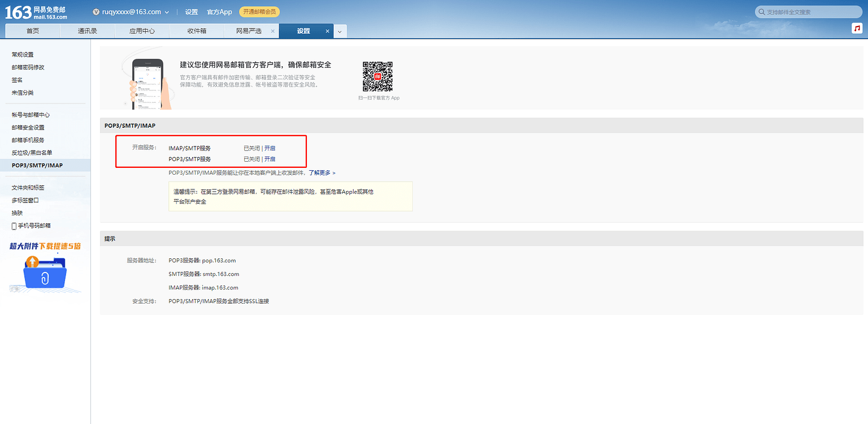Click the 温馨提示 warning notice

click(290, 196)
